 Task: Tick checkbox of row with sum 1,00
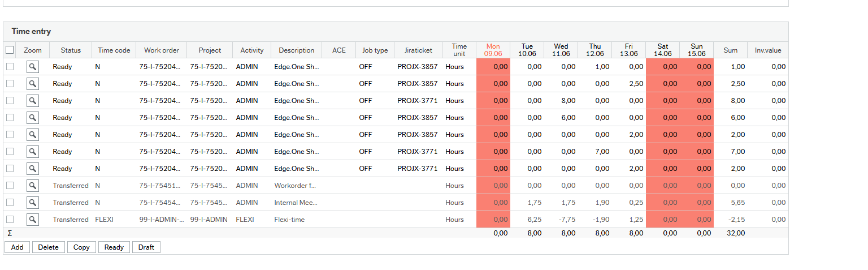10,67
